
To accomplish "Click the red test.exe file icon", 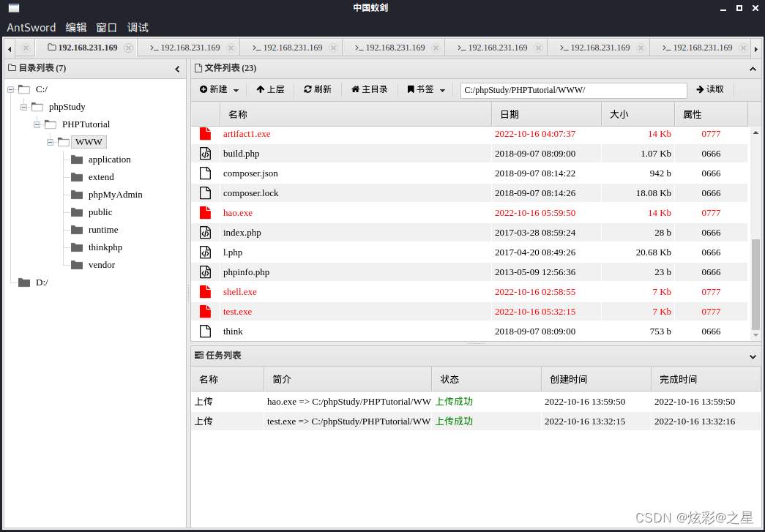I will point(206,312).
